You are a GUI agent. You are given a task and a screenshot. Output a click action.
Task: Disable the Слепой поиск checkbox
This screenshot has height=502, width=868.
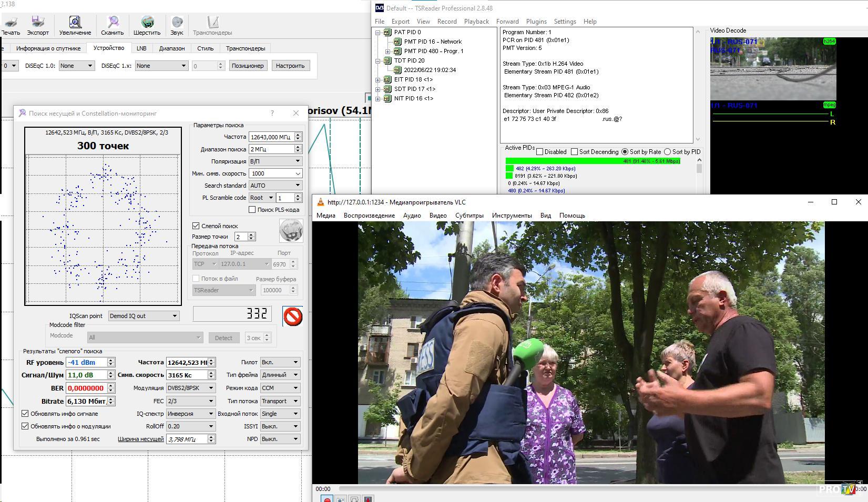[x=196, y=226]
